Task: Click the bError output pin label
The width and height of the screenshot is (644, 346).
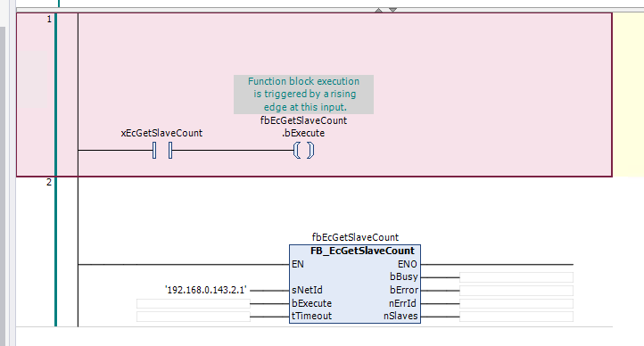Action: 404,290
